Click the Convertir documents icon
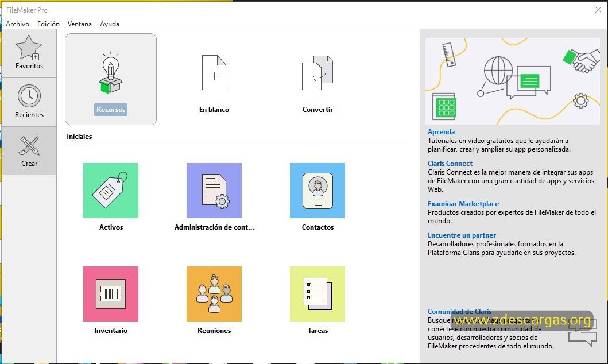The height and width of the screenshot is (364, 608). [317, 72]
